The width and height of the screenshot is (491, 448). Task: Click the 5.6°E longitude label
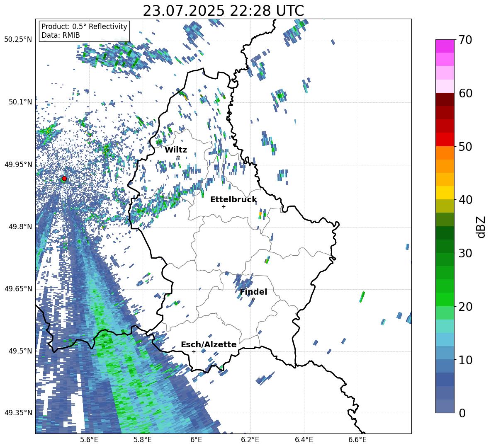coord(89,440)
